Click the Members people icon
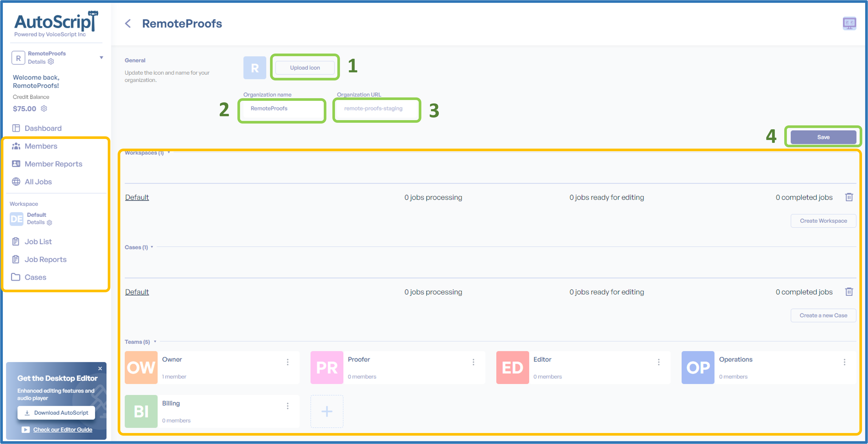The width and height of the screenshot is (868, 444). pyautogui.click(x=16, y=146)
